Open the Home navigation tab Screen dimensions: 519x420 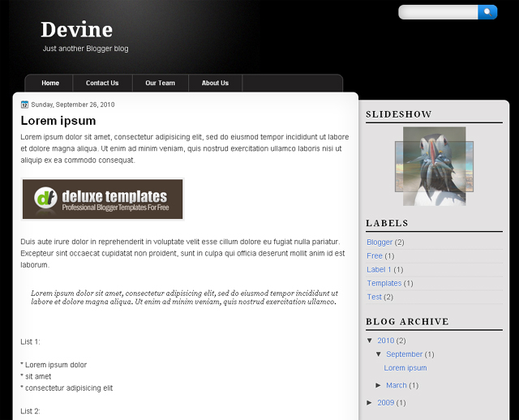pos(50,83)
